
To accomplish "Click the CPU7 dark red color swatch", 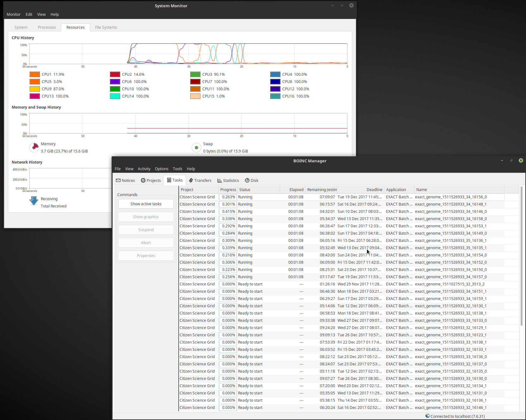I will point(195,82).
